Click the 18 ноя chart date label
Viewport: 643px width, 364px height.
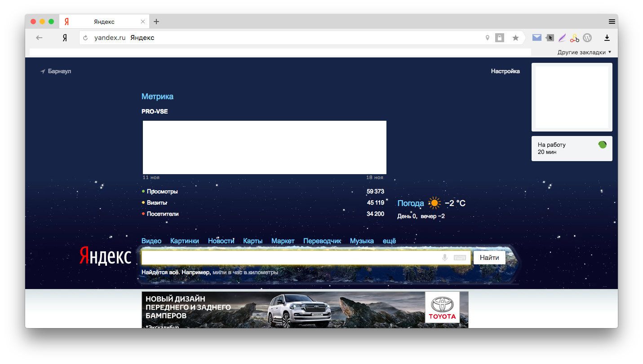tap(375, 178)
